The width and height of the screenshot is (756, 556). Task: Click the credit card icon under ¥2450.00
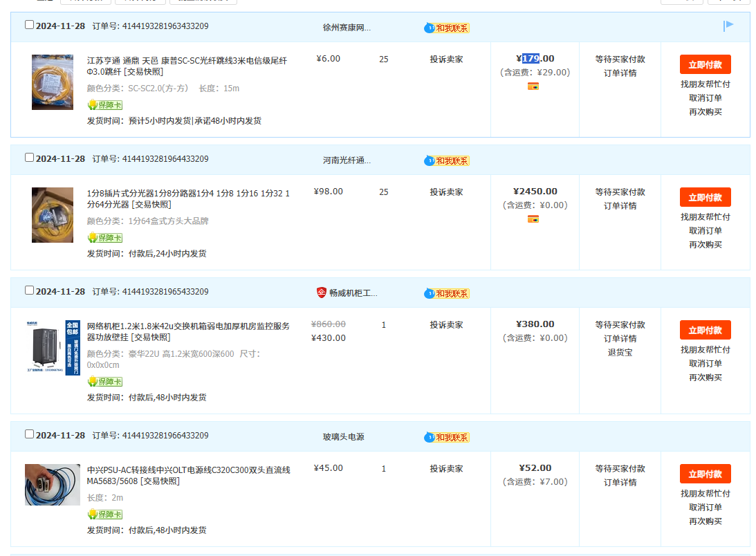point(533,219)
